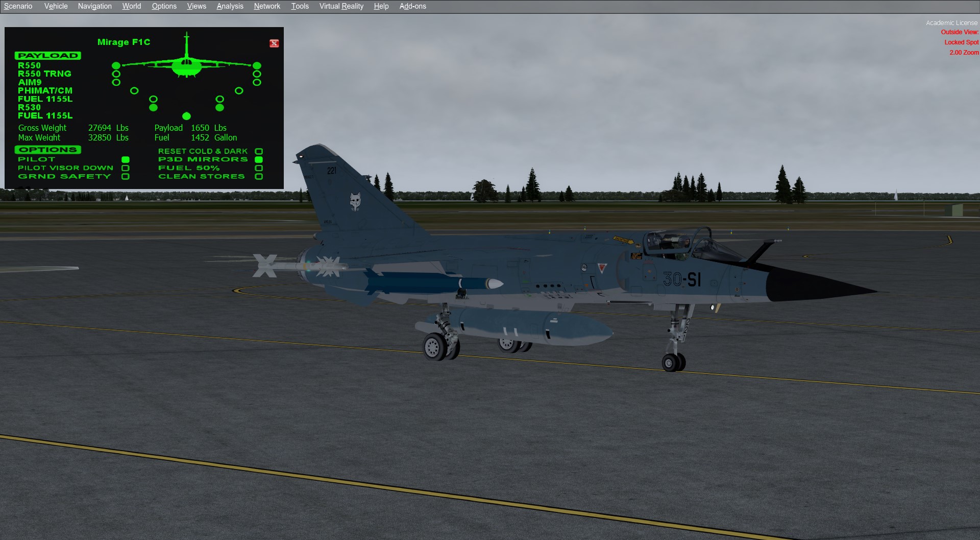
Task: Select right wingtip R550 TRNG station circle
Action: click(x=257, y=74)
